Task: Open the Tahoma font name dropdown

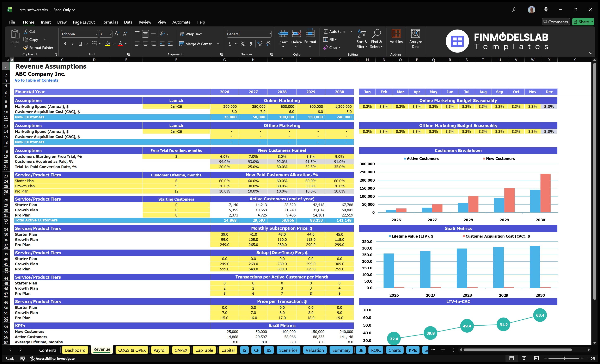Action: pos(97,34)
